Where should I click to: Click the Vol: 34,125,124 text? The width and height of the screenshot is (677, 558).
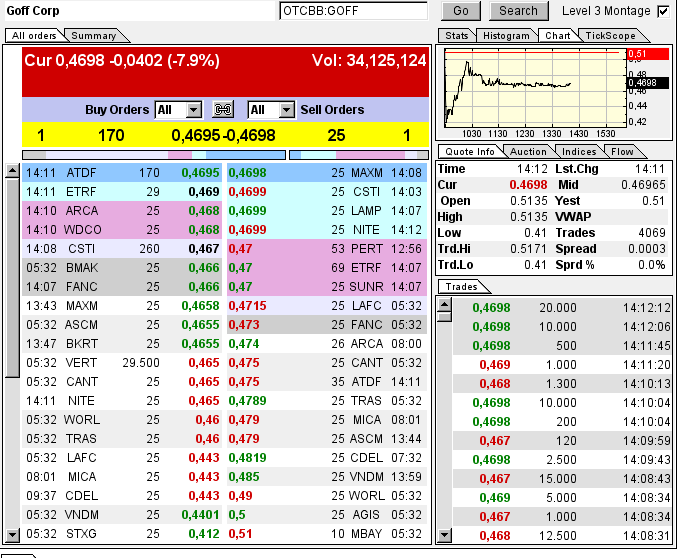[x=369, y=60]
